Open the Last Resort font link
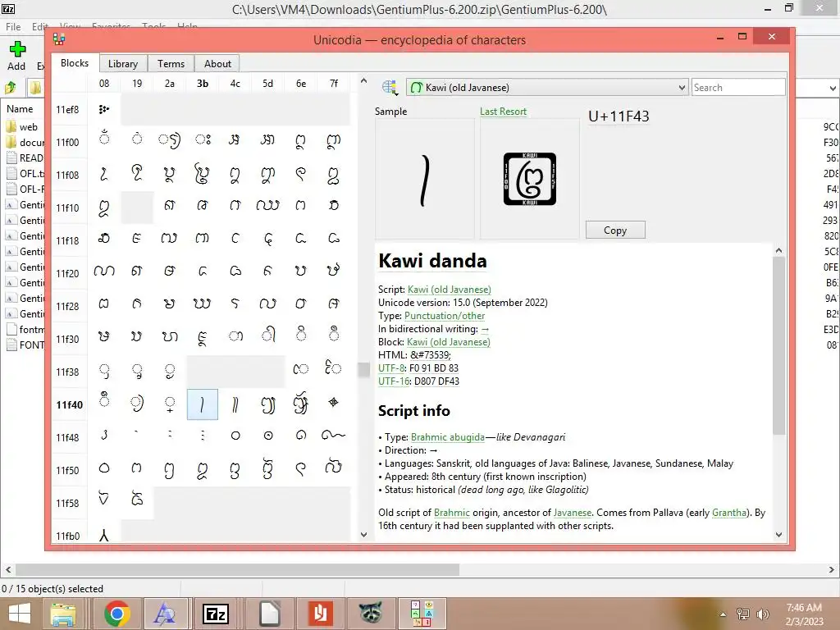Screen dimensions: 840x630 503,112
